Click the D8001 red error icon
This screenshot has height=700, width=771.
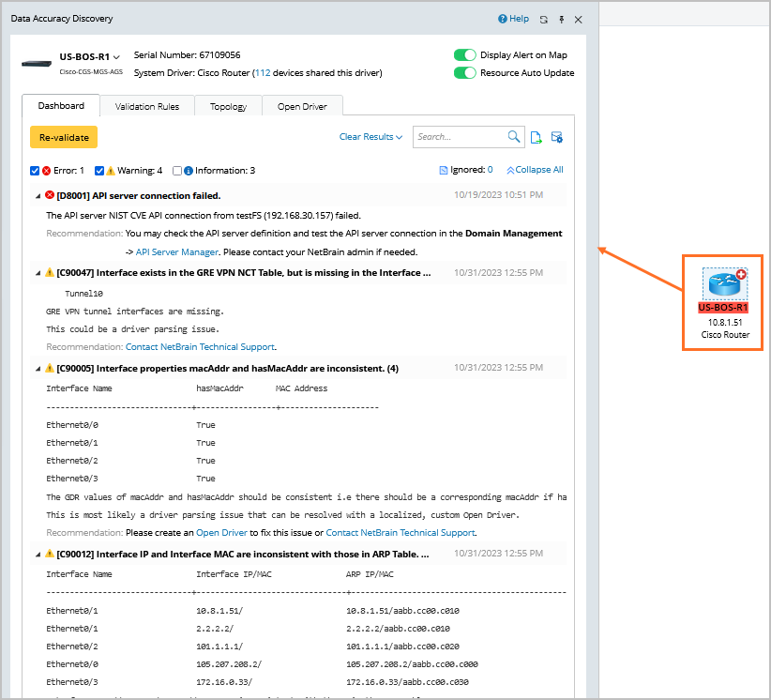click(x=50, y=195)
